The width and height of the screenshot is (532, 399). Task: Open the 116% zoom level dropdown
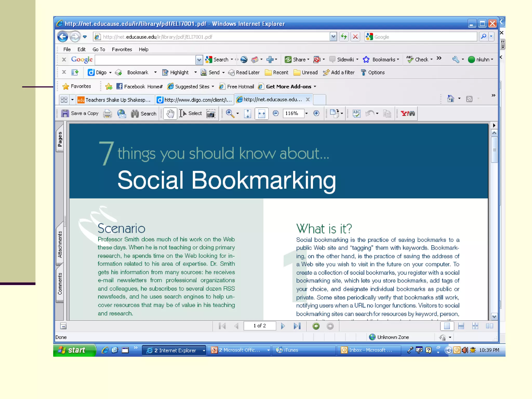(x=307, y=114)
